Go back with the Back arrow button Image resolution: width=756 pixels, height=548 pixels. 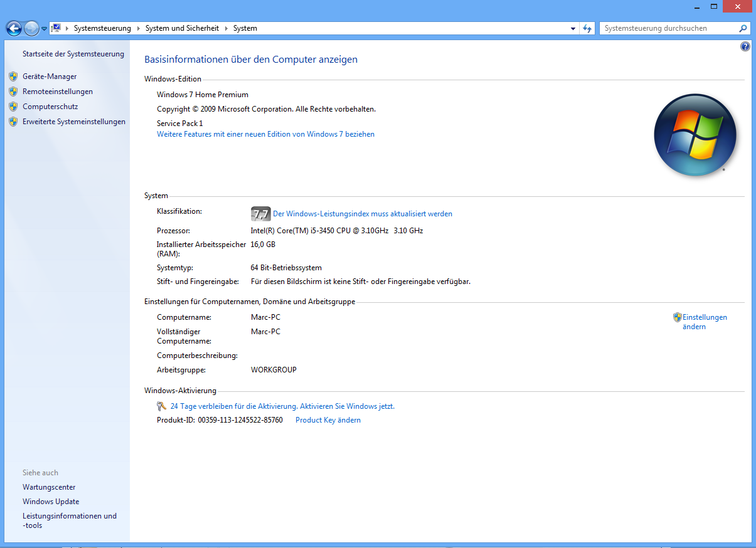[x=14, y=28]
